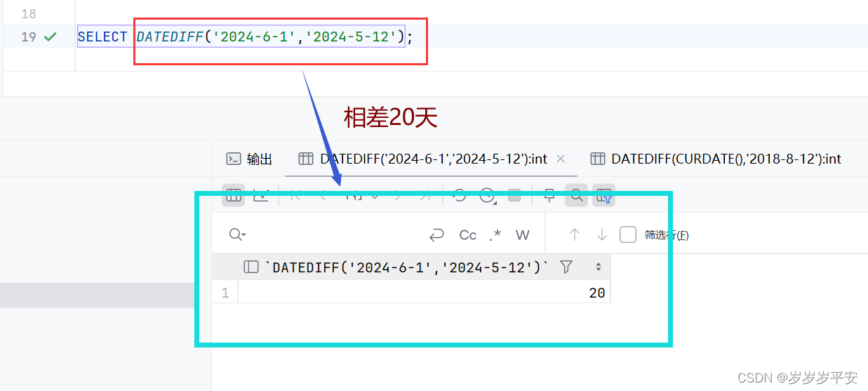Go to the first result page

[295, 196]
